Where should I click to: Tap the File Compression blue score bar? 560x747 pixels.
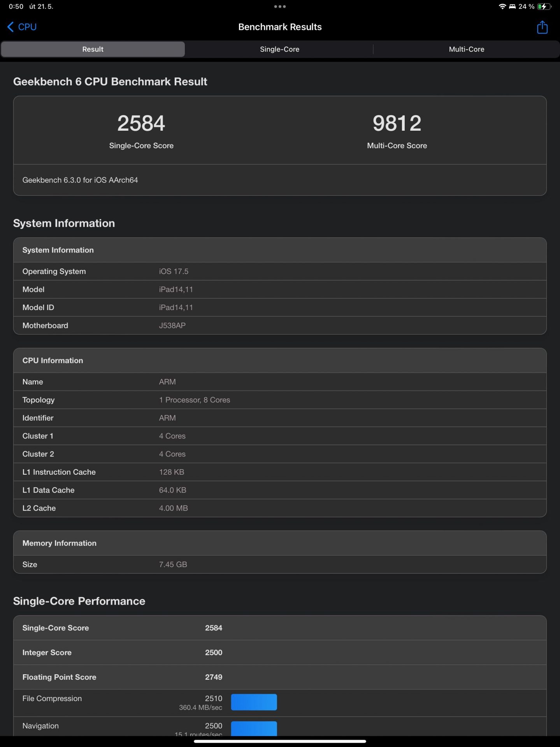254,702
